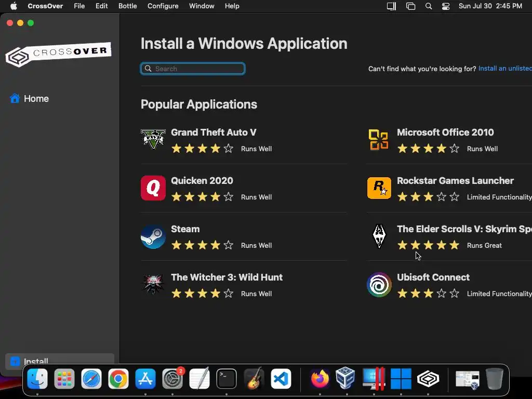532x399 pixels.
Task: Click the Ubisoft Connect star rating
Action: point(428,293)
